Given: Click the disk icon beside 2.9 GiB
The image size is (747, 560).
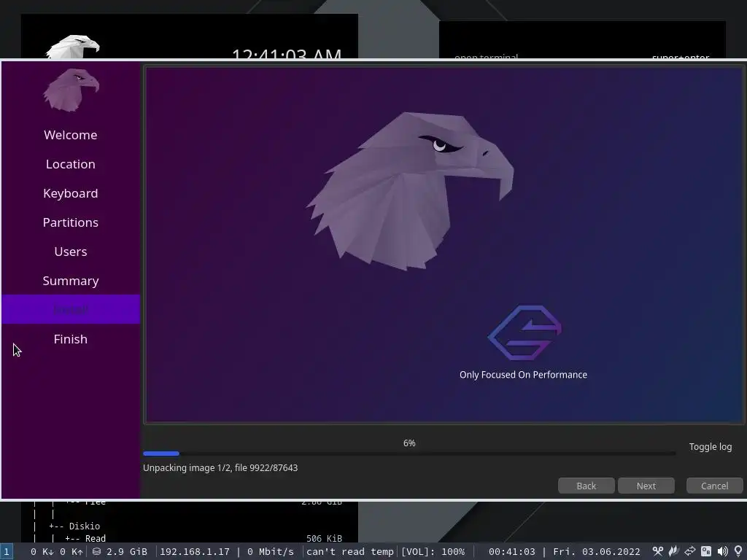Looking at the screenshot, I should tap(96, 551).
